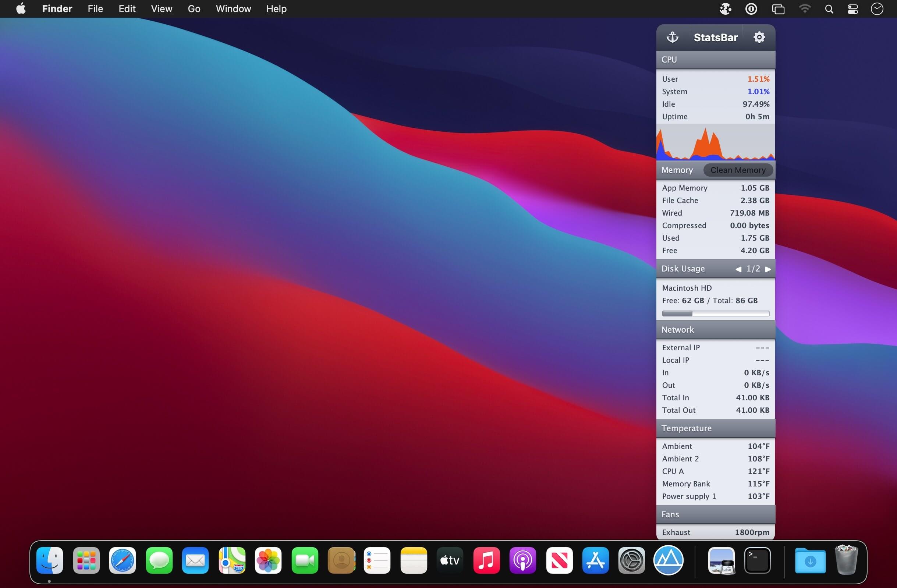Launch Terminal from the Dock
The width and height of the screenshot is (897, 588).
757,560
